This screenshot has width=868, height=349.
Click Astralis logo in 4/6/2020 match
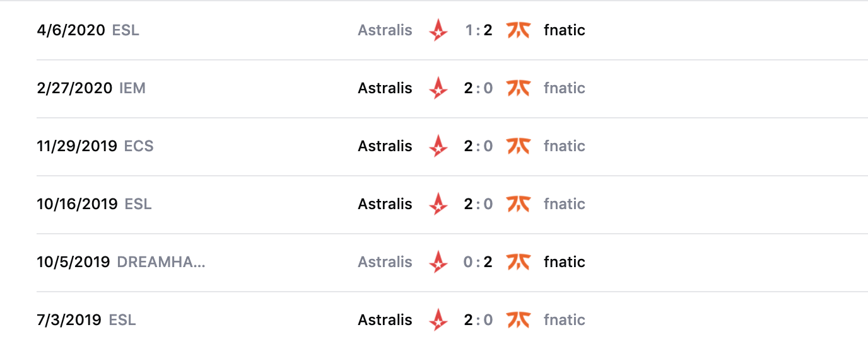pos(438,30)
